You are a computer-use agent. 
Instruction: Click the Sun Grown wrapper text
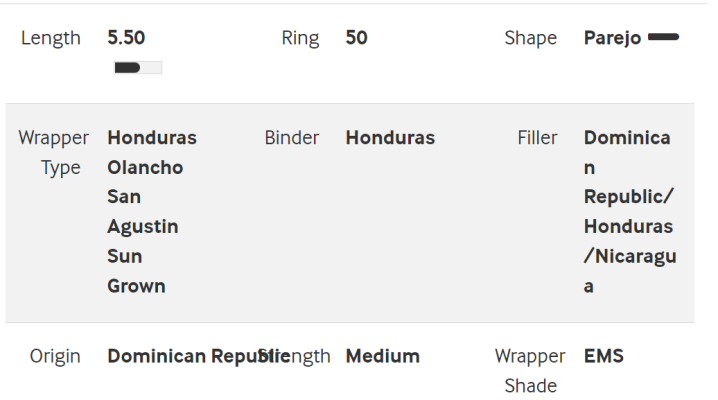(x=136, y=271)
